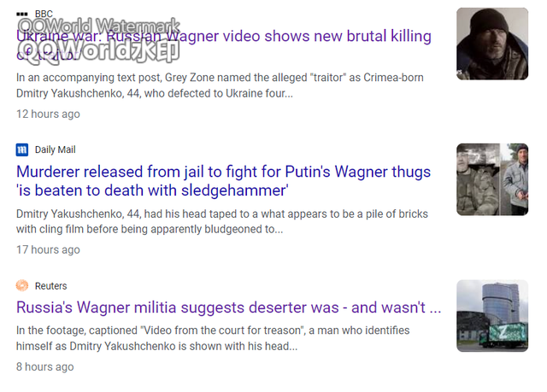547x392 pixels.
Task: Click thumbnail of man in black beanie
Action: [x=492, y=44]
